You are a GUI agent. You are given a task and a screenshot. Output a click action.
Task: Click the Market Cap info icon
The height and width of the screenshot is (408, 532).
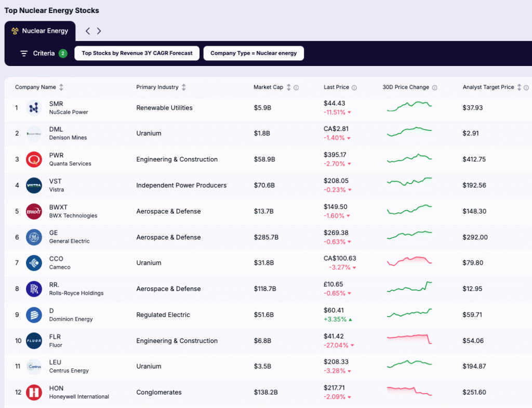(296, 87)
